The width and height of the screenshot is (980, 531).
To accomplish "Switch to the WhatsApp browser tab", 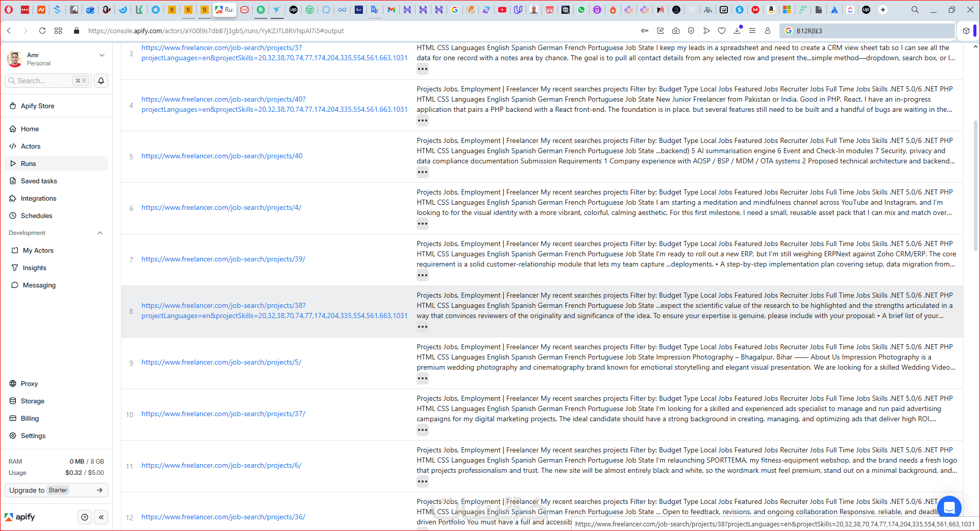I will pos(581,10).
